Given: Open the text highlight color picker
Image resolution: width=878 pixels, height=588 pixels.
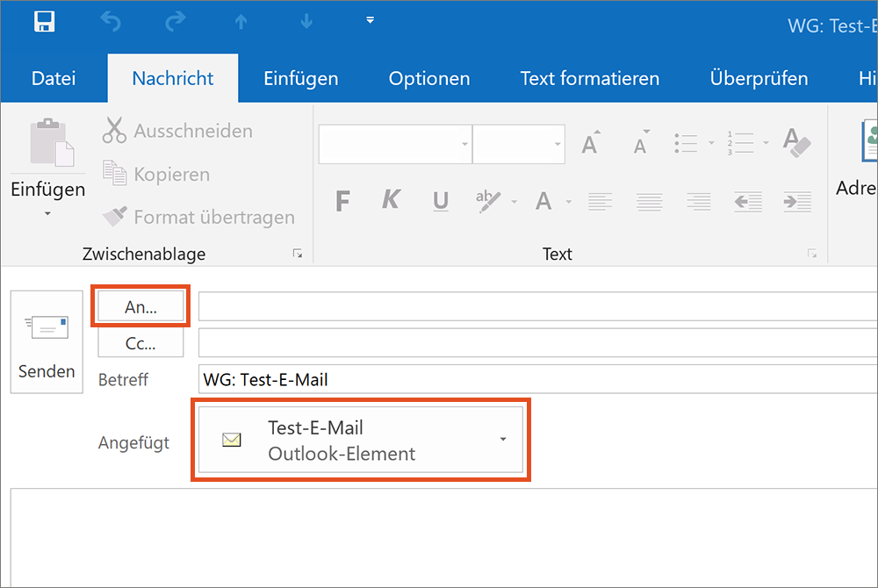Looking at the screenshot, I should pos(513,203).
